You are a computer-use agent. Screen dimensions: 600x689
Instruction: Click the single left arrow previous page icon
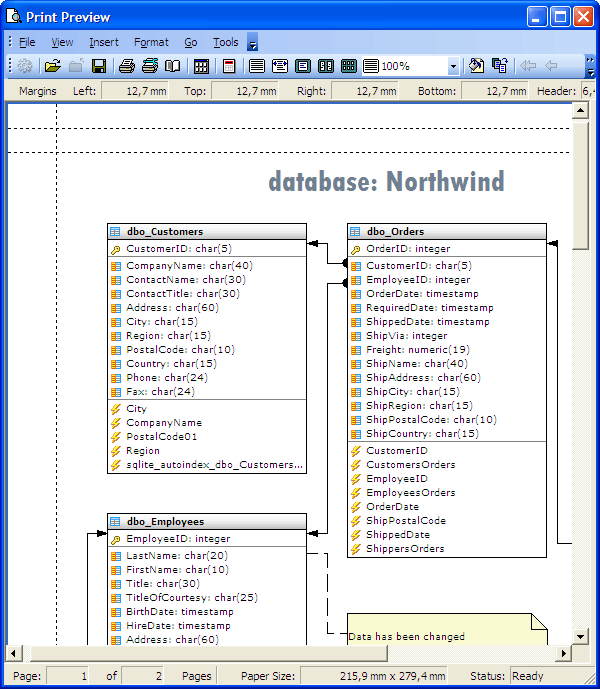[x=551, y=65]
